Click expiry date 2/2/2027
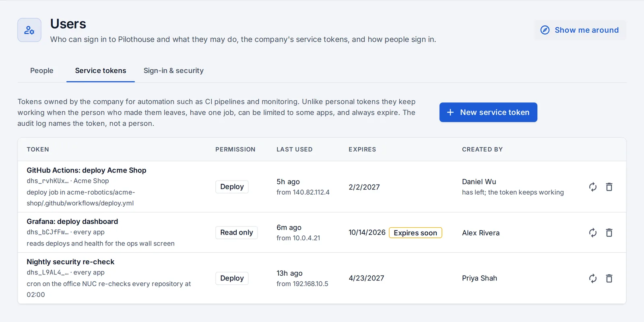Screen dimensions: 644x322 pos(364,187)
